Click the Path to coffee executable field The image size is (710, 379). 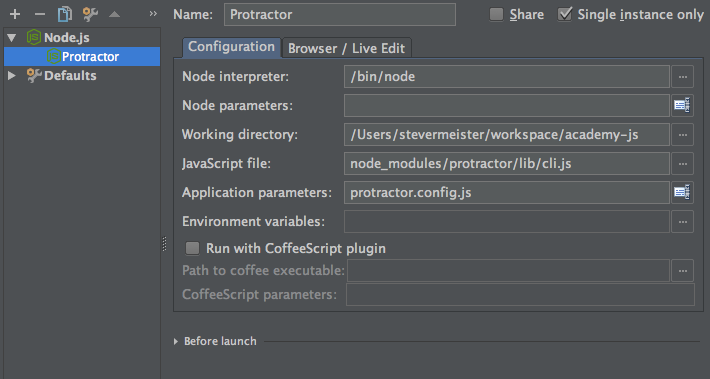pos(509,271)
